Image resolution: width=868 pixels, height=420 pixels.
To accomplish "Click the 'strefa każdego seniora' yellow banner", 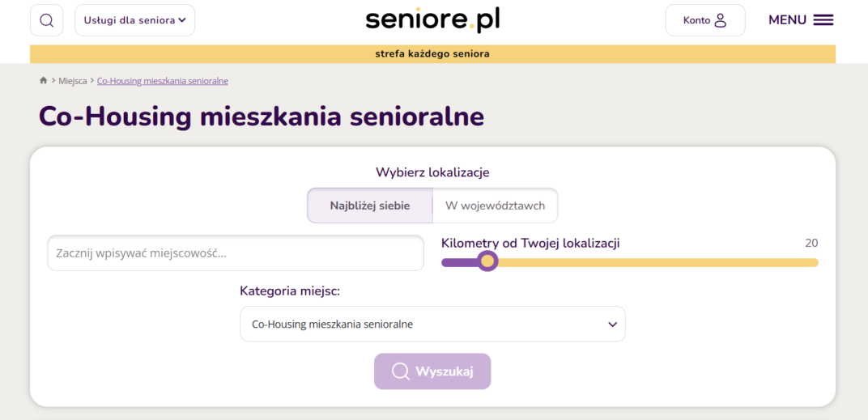I will (432, 54).
